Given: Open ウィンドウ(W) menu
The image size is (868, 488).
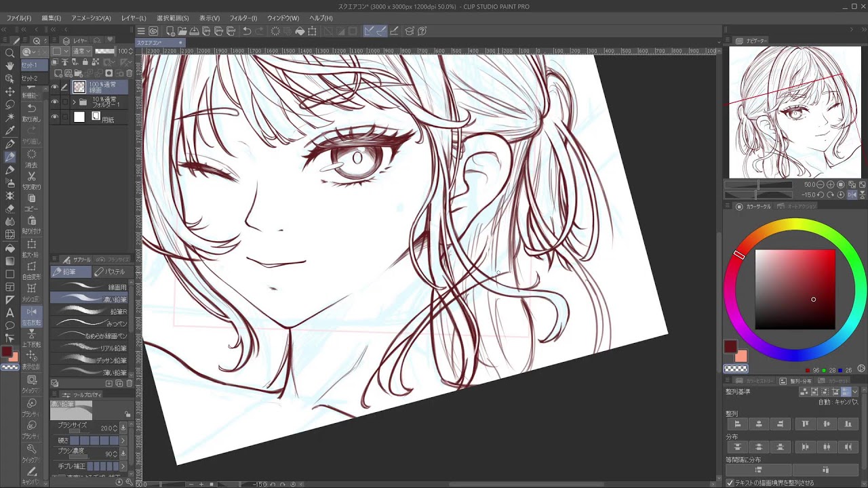Looking at the screenshot, I should 283,18.
